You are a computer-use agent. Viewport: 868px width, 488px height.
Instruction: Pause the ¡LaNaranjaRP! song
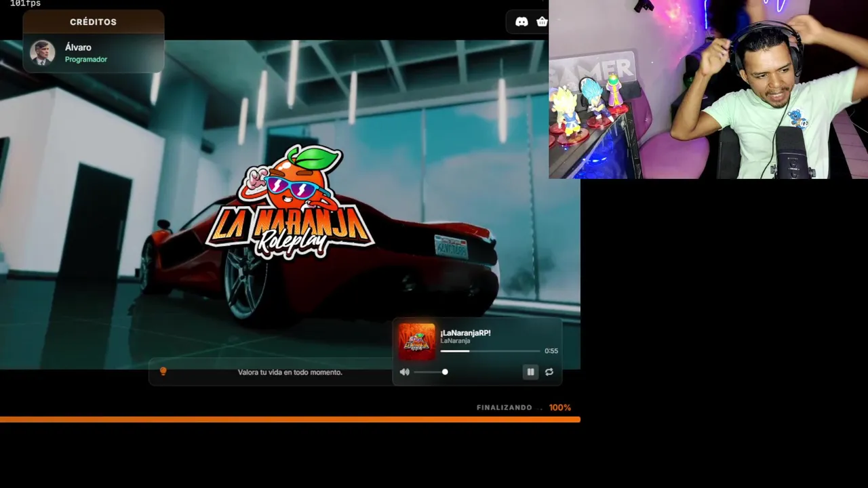click(x=530, y=372)
